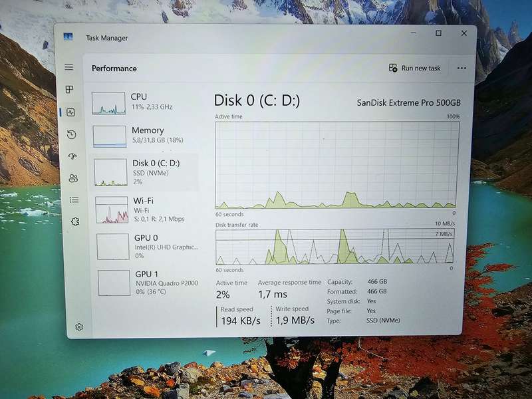Select the CPU performance entry
The height and width of the screenshot is (399, 532).
click(144, 102)
